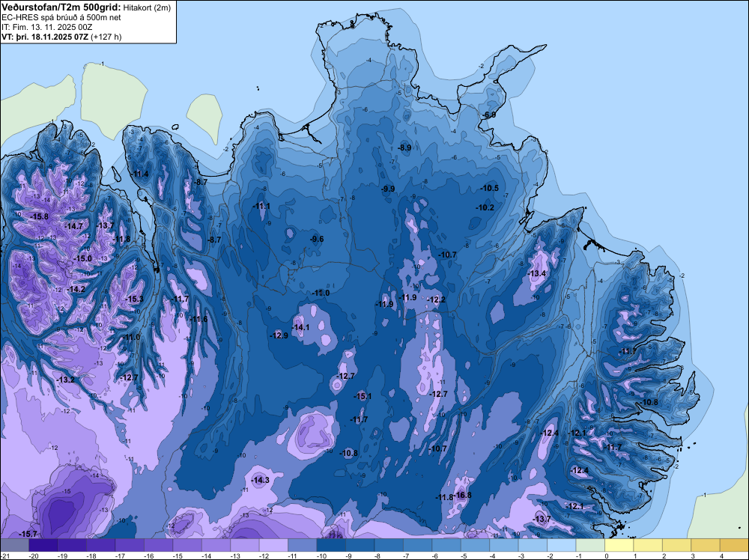The width and height of the screenshot is (749, 560).
Task: Click the 'VT: þri. 18.11.2025 07Z' valid time
Action: coord(45,37)
